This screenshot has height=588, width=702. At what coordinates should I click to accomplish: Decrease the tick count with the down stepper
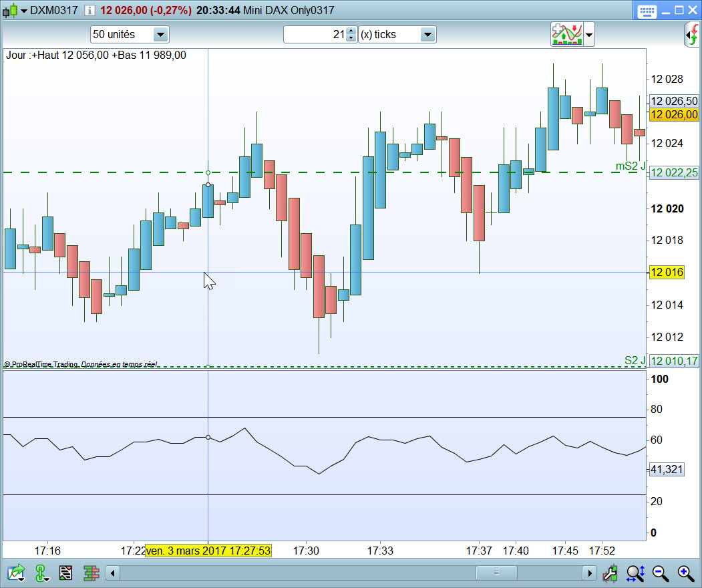click(351, 38)
